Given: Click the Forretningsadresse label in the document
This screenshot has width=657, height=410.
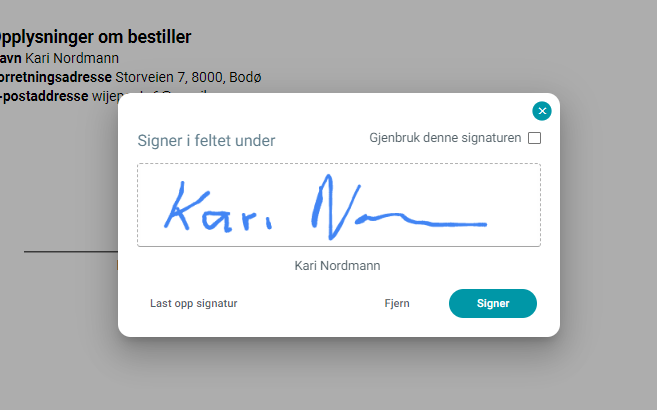Looking at the screenshot, I should pos(56,77).
